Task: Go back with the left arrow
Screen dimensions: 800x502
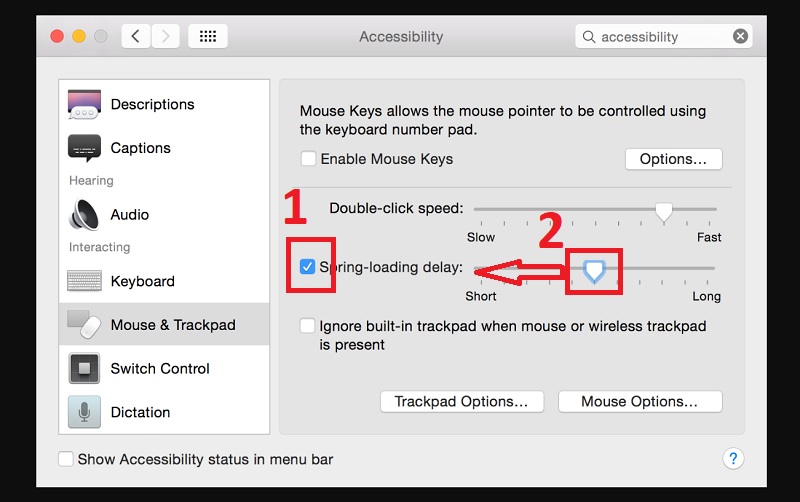Action: tap(136, 37)
